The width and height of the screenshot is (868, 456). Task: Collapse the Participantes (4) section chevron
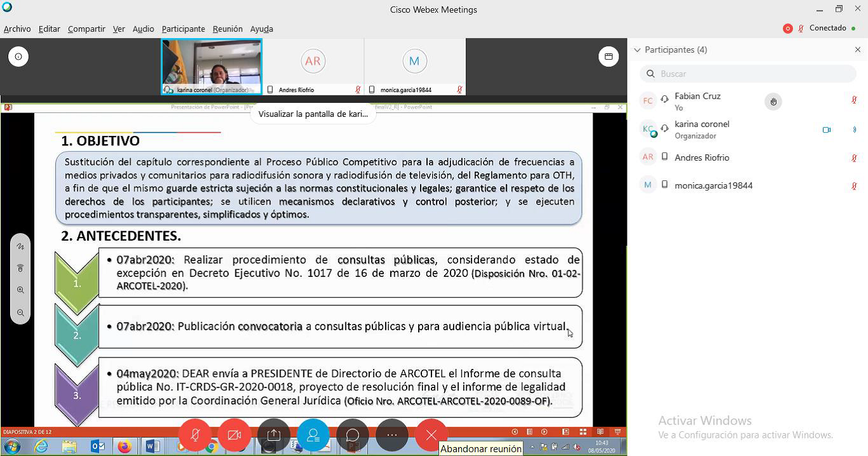(637, 50)
